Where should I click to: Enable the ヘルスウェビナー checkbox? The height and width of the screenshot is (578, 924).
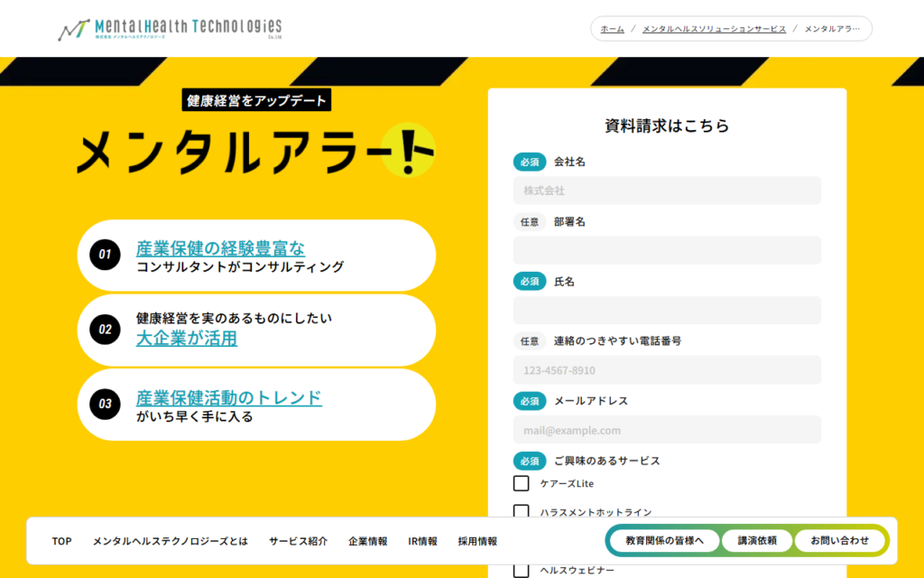tap(521, 570)
